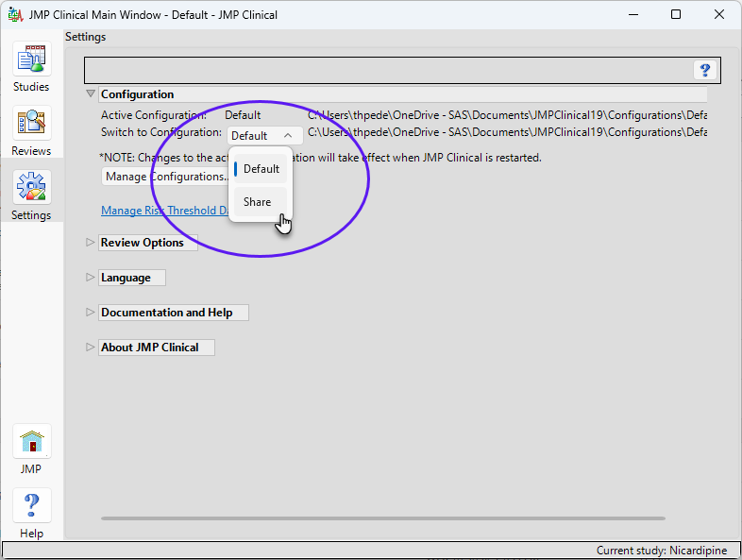Open the Reviews section icon
The height and width of the screenshot is (560, 742).
(x=31, y=124)
